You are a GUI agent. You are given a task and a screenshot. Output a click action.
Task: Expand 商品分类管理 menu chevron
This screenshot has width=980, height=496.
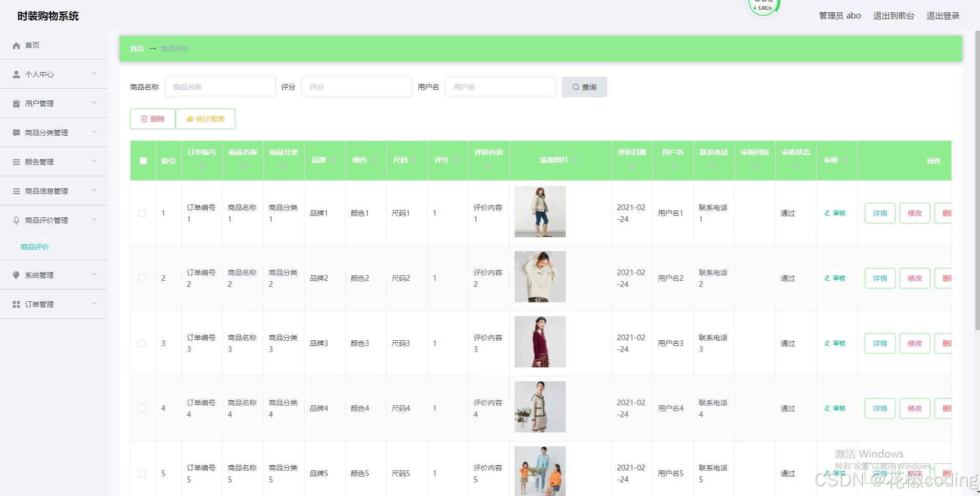coord(94,132)
